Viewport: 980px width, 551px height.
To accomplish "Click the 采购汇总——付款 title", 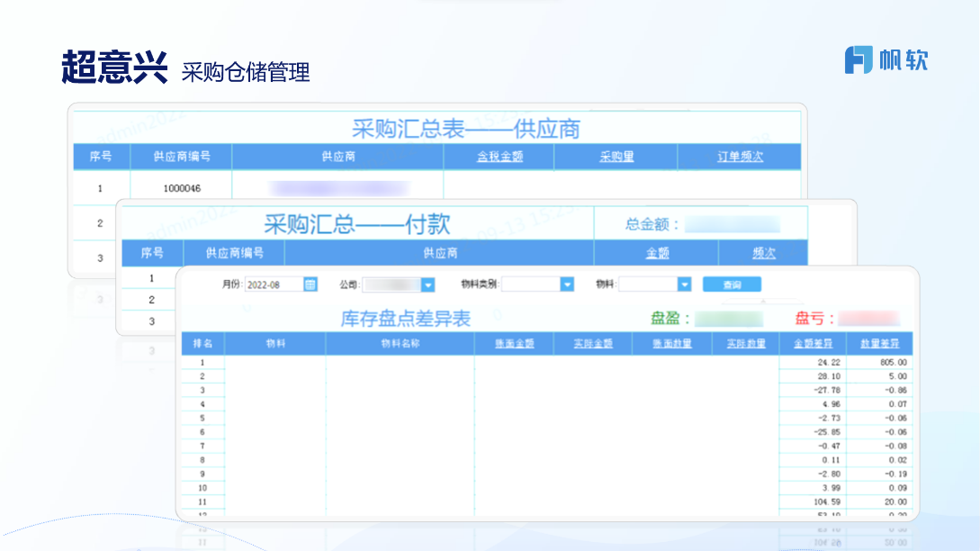I will pos(357,224).
